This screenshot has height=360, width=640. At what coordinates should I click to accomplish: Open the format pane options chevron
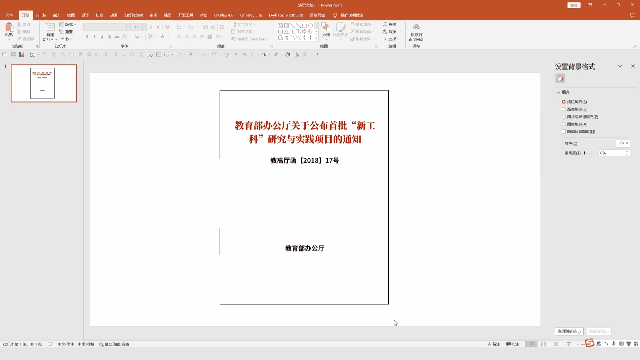tap(620, 66)
